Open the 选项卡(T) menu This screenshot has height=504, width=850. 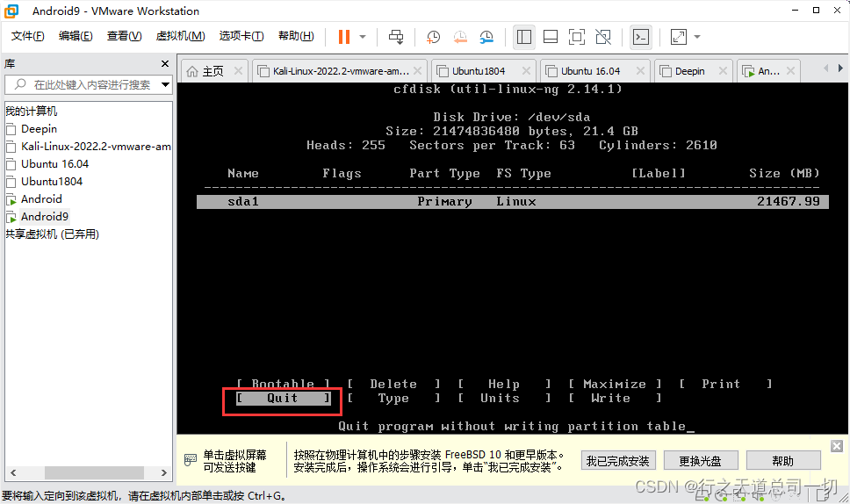241,36
